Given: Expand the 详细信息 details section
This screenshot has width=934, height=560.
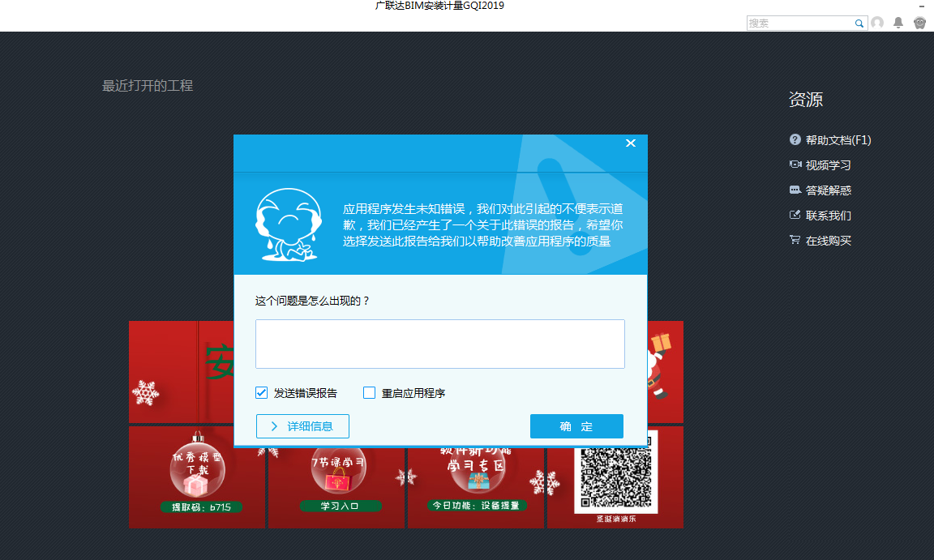Looking at the screenshot, I should tap(302, 426).
